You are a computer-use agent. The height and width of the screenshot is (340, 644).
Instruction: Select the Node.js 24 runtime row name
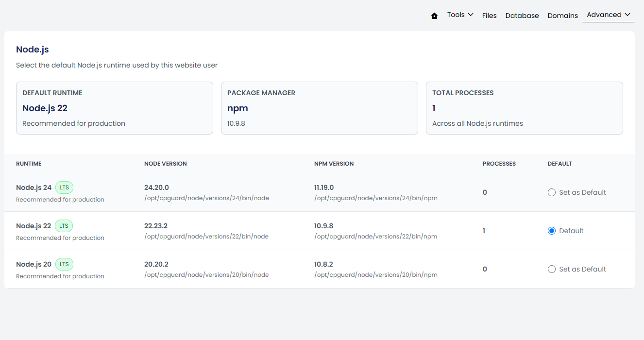[x=34, y=187]
